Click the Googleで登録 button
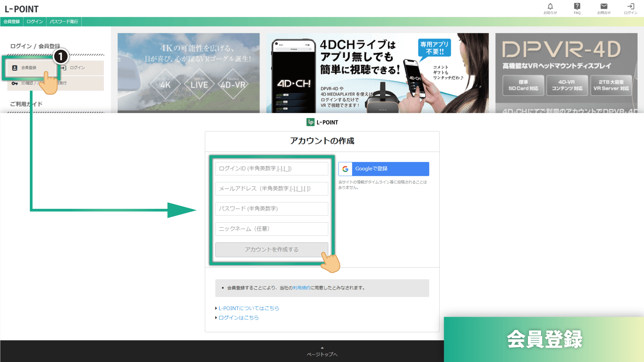 click(384, 169)
